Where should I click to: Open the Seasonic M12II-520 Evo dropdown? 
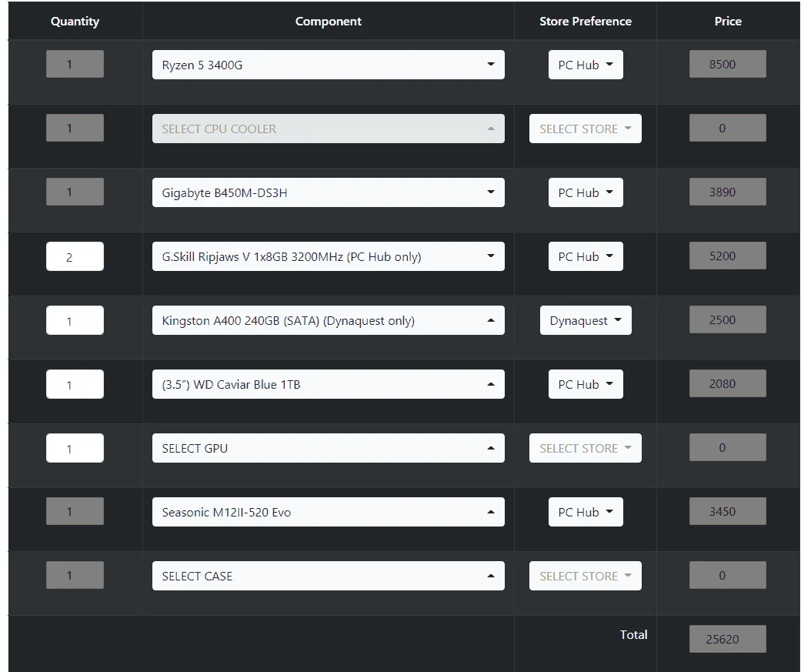click(x=328, y=512)
